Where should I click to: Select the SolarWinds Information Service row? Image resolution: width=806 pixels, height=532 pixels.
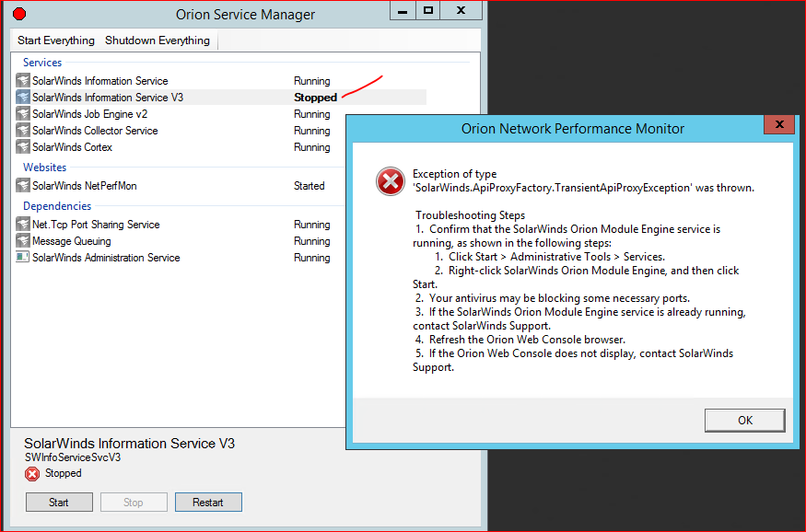(221, 81)
